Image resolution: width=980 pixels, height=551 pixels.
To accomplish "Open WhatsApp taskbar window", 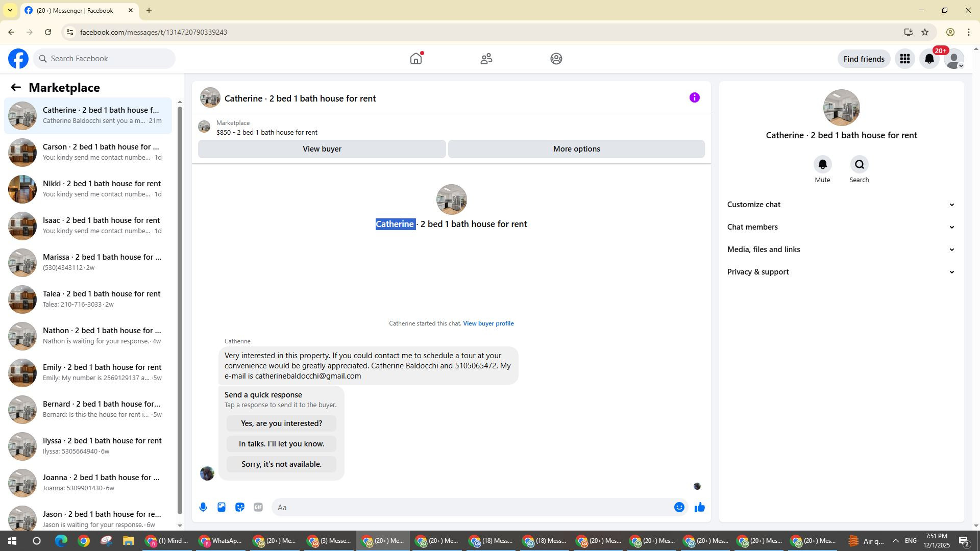I will point(221,541).
